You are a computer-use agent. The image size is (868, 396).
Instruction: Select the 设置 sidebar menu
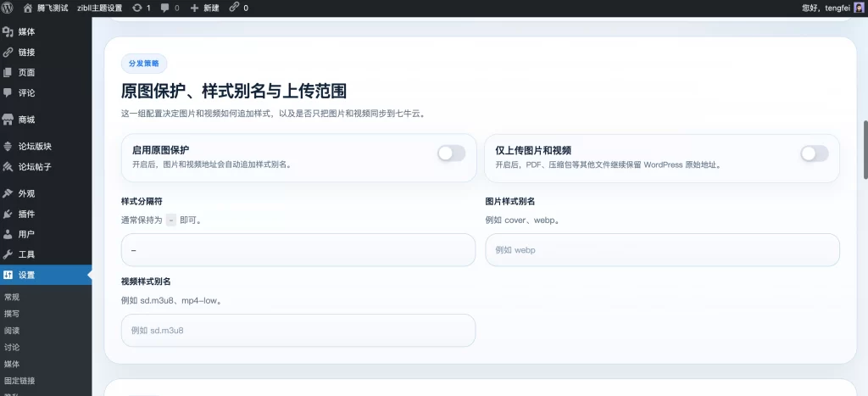(x=46, y=275)
